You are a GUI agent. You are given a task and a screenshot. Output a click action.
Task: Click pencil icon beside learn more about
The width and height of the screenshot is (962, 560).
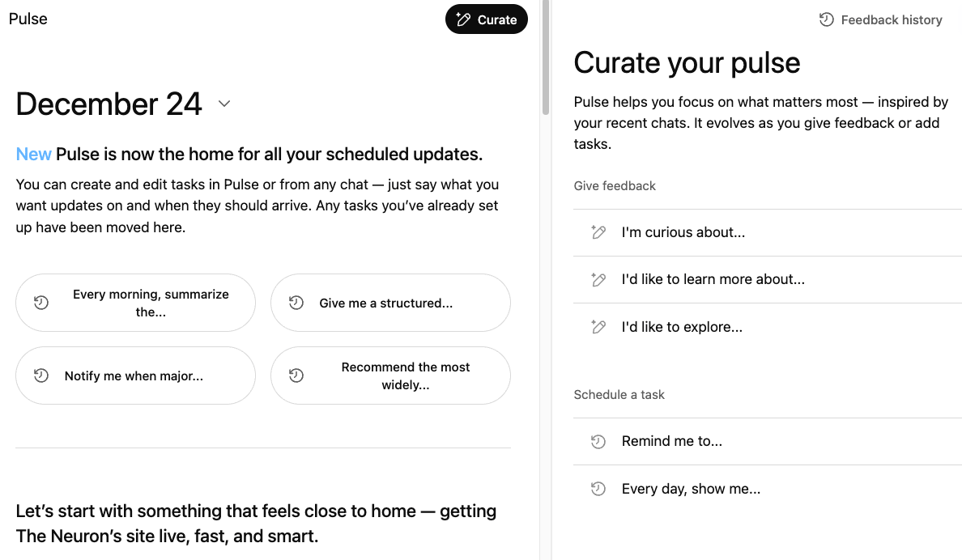click(x=598, y=280)
